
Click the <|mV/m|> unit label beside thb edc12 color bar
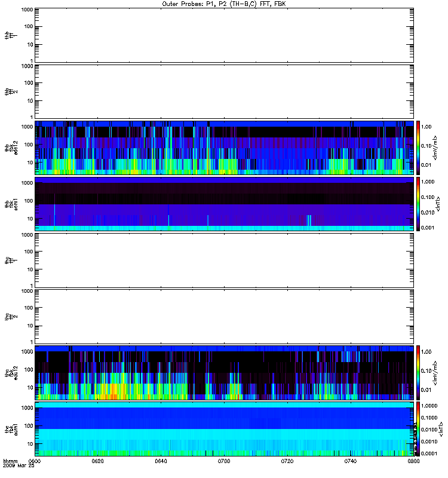(x=435, y=148)
